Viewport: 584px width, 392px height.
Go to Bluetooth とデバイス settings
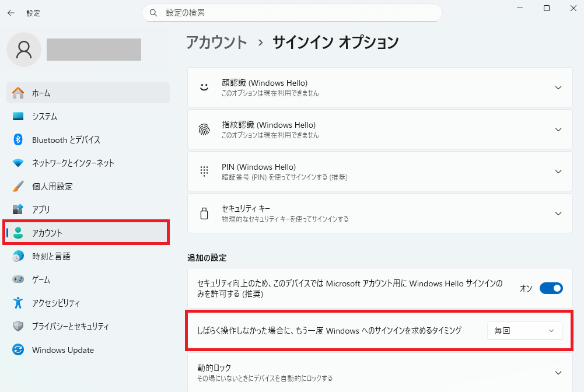click(x=88, y=139)
